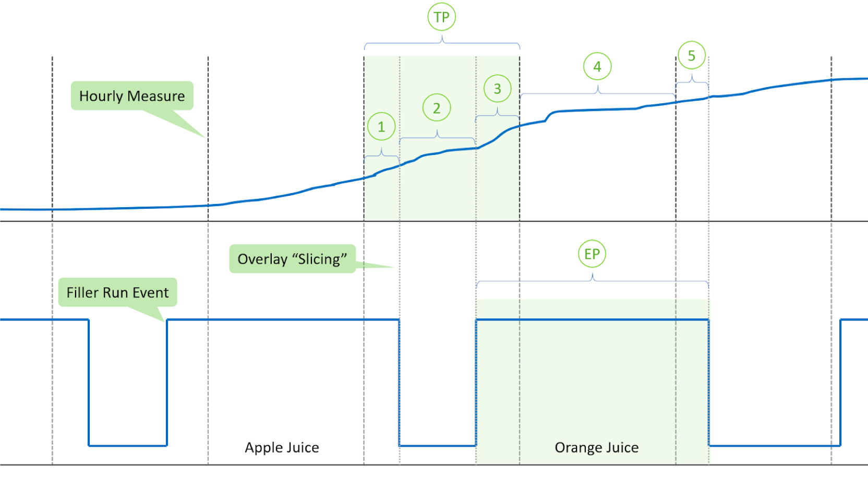The width and height of the screenshot is (868, 488).
Task: Select the circled number 2 marker
Action: pyautogui.click(x=437, y=108)
